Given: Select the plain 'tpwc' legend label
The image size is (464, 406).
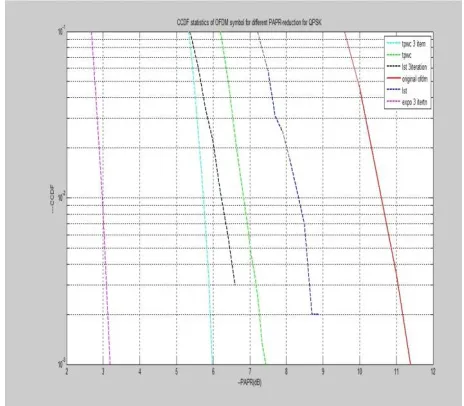Looking at the screenshot, I should click(x=406, y=55).
